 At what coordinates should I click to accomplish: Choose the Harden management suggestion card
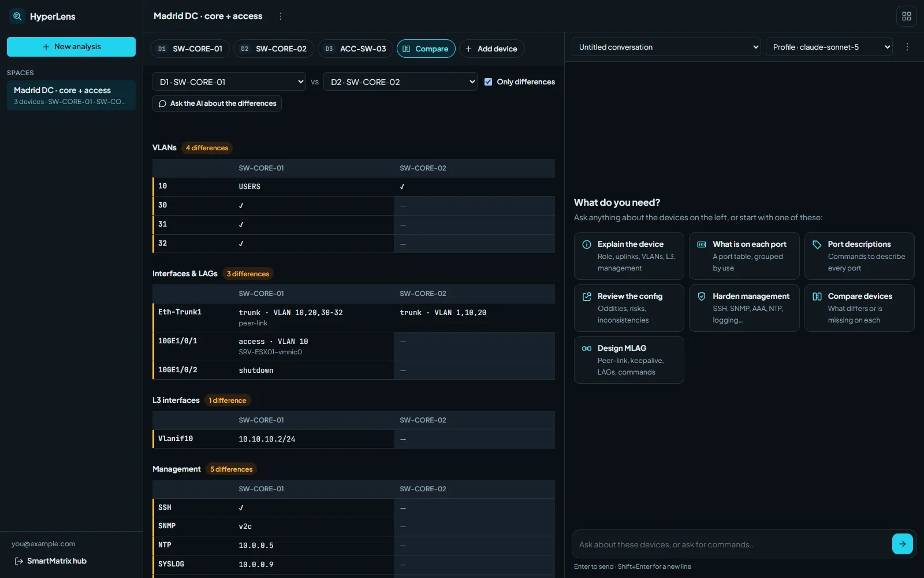click(744, 308)
